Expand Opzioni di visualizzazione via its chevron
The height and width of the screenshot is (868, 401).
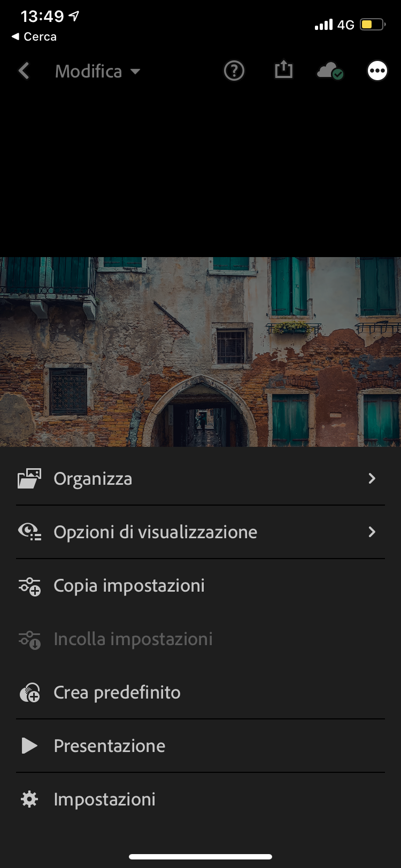coord(372,532)
